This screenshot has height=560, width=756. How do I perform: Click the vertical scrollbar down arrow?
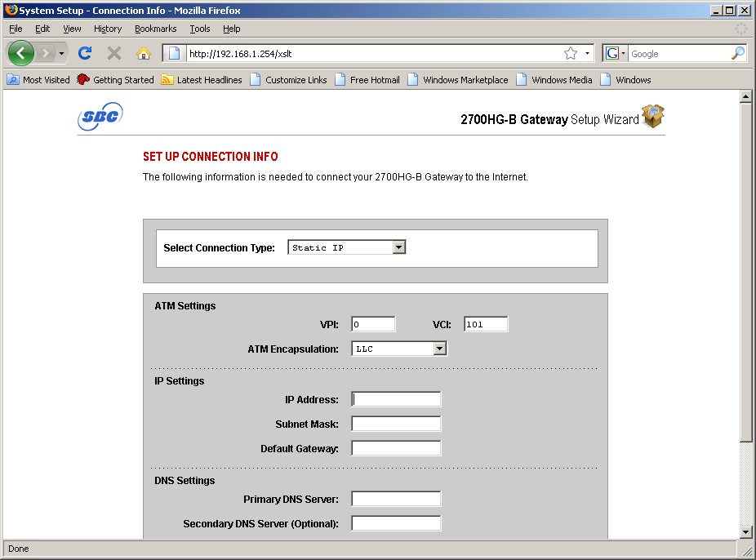click(x=745, y=532)
